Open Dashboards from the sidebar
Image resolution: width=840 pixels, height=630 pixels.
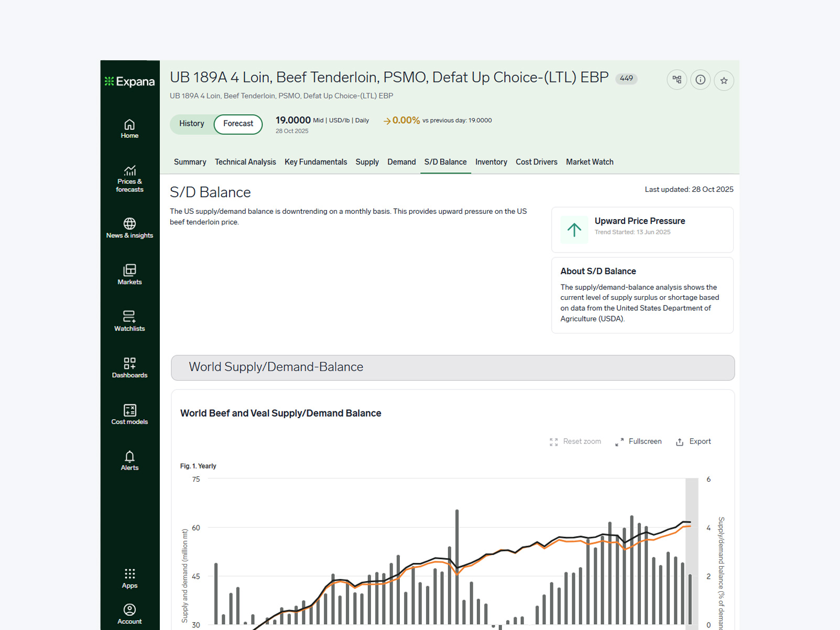click(x=129, y=368)
